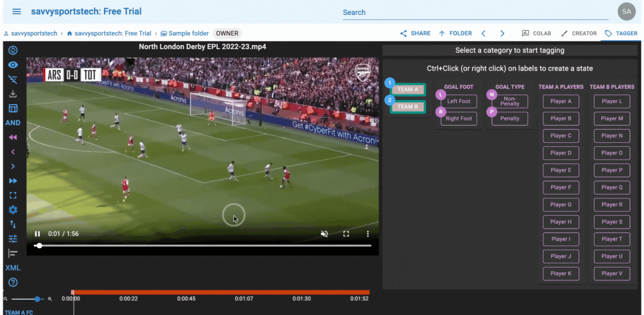Enter video player fullscreen
Image resolution: width=644 pixels, height=315 pixels.
[x=346, y=234]
